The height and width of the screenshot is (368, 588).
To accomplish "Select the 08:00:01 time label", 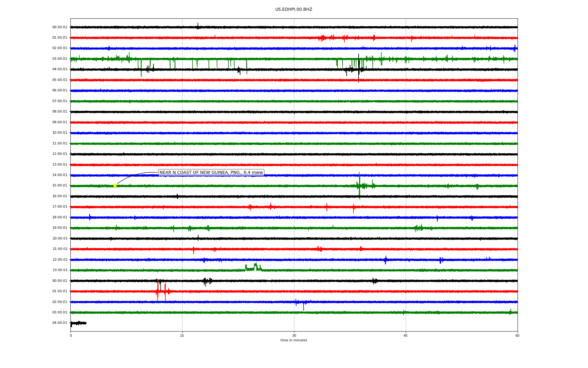I will click(60, 112).
